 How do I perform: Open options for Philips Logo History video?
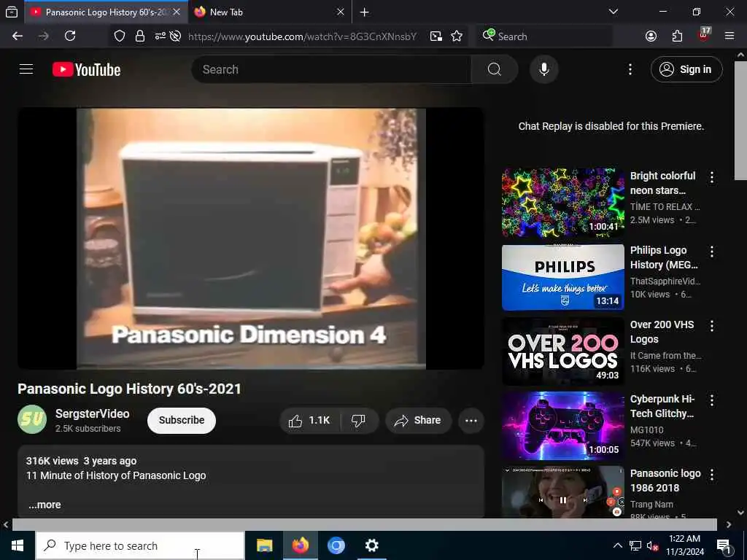[x=712, y=252]
